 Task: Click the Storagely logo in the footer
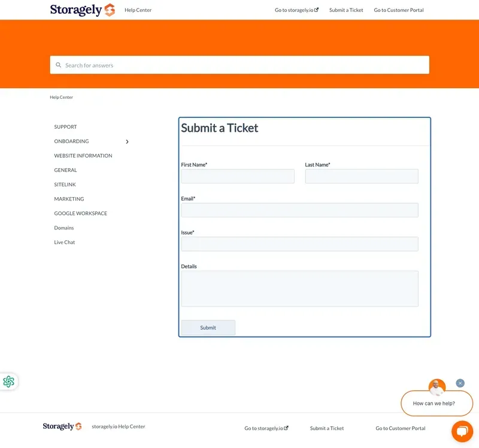pyautogui.click(x=62, y=426)
